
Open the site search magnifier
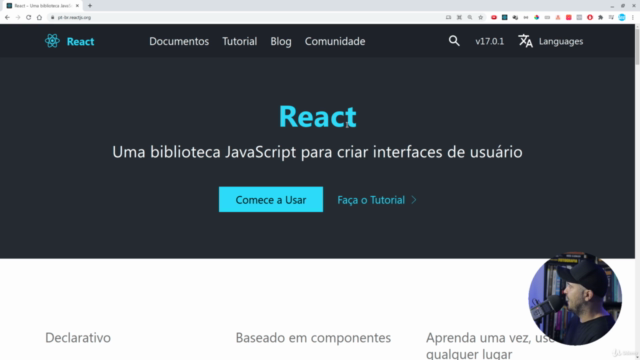[x=454, y=41]
